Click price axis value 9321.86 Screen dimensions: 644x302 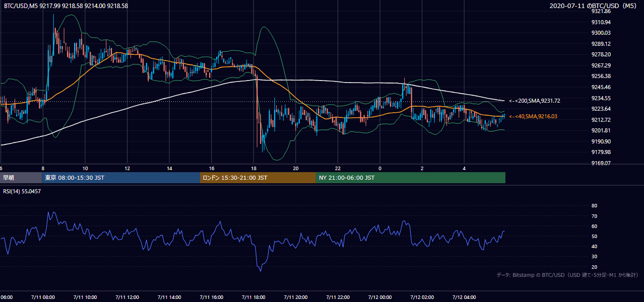(x=601, y=11)
